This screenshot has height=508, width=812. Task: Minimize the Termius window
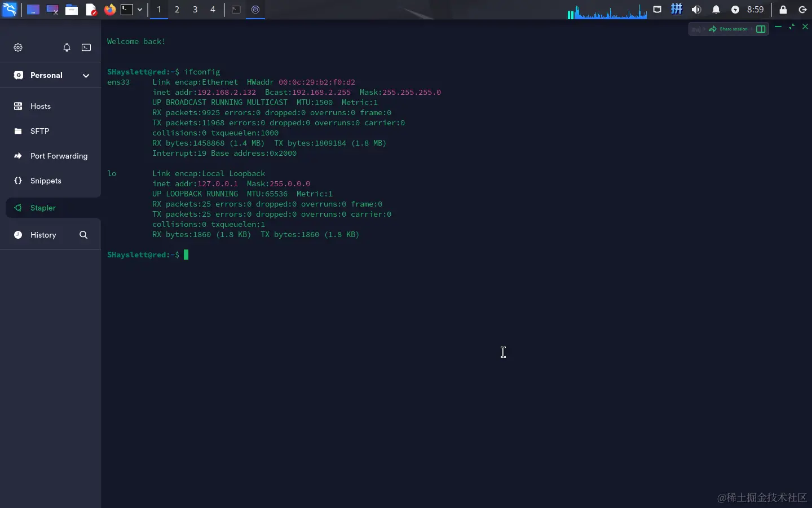click(778, 27)
